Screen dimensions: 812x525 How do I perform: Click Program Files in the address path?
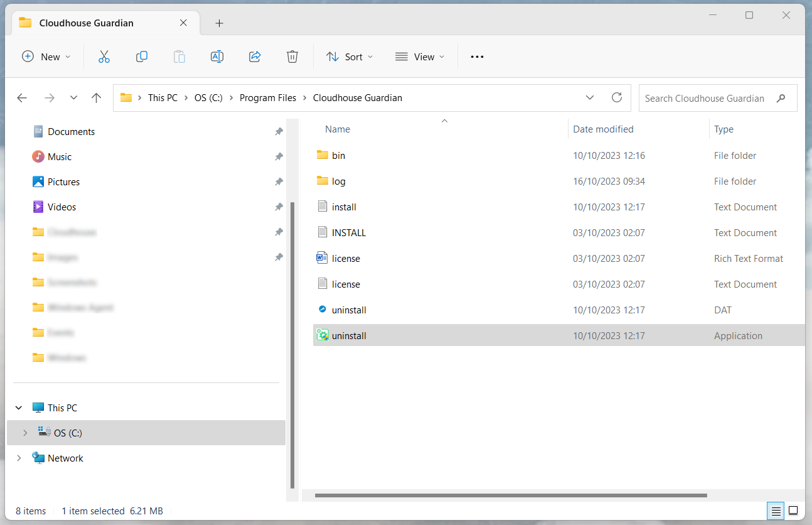268,98
